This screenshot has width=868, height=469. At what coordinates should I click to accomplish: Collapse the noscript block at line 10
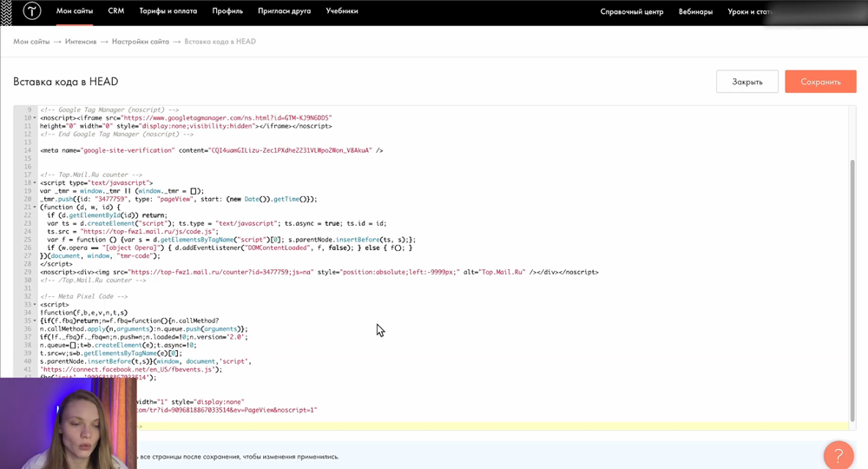click(35, 118)
